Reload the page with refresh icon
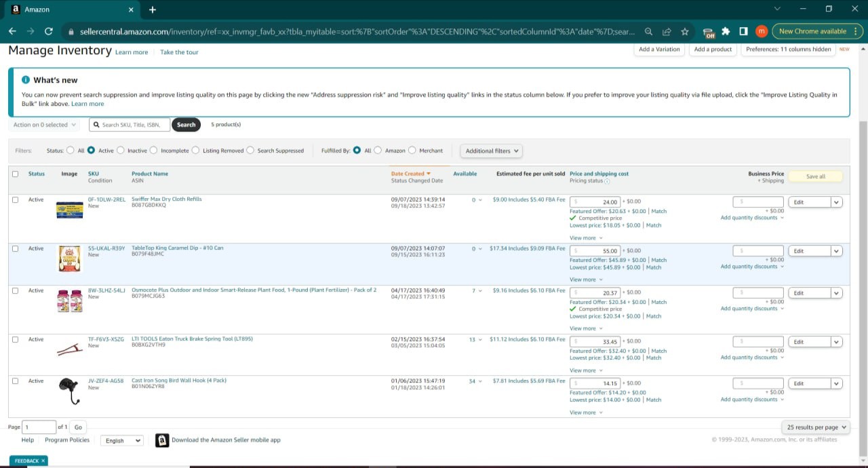Screen dimensions: 868x468 (x=49, y=31)
